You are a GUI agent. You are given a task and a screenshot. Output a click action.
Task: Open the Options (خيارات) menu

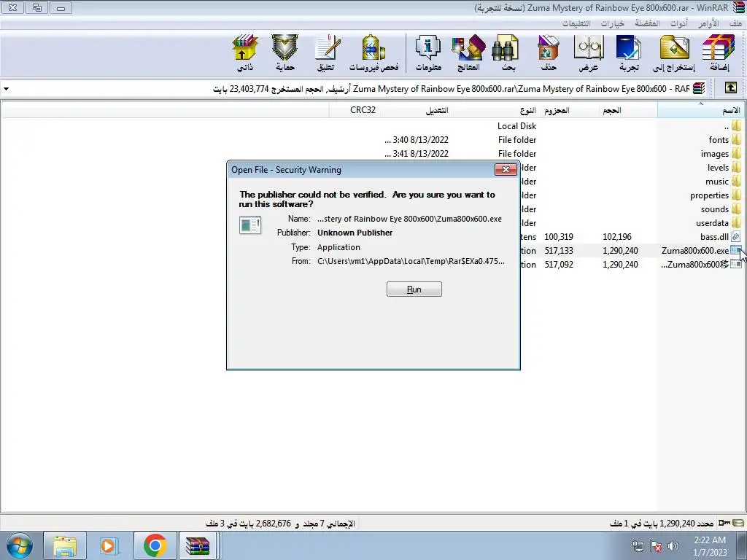612,23
